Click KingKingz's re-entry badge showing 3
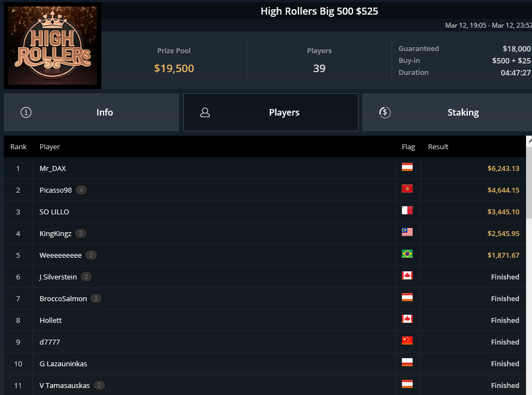 (81, 233)
